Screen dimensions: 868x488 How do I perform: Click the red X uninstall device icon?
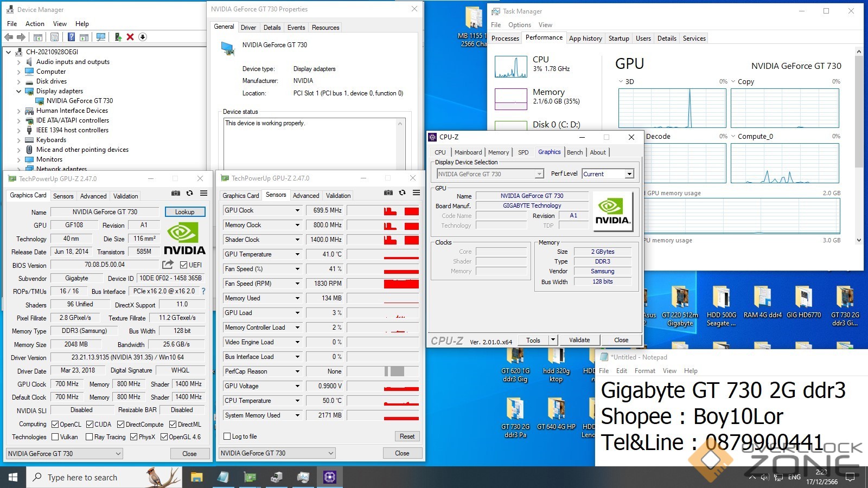pyautogui.click(x=130, y=37)
